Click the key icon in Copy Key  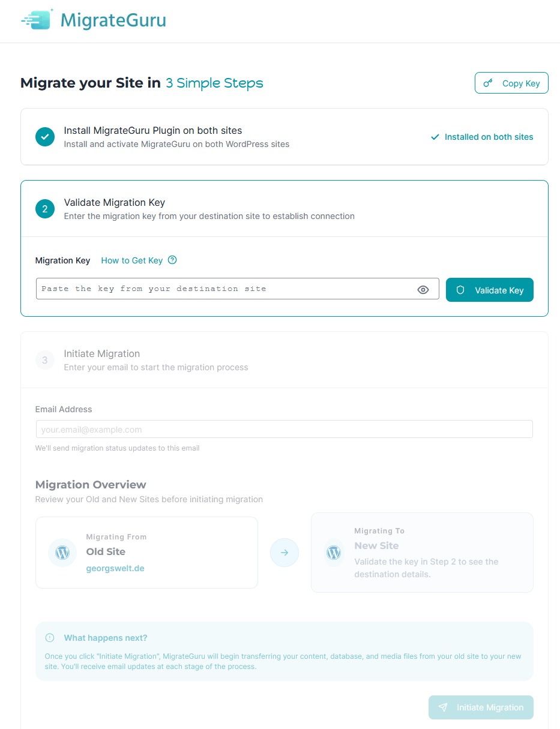(x=489, y=83)
